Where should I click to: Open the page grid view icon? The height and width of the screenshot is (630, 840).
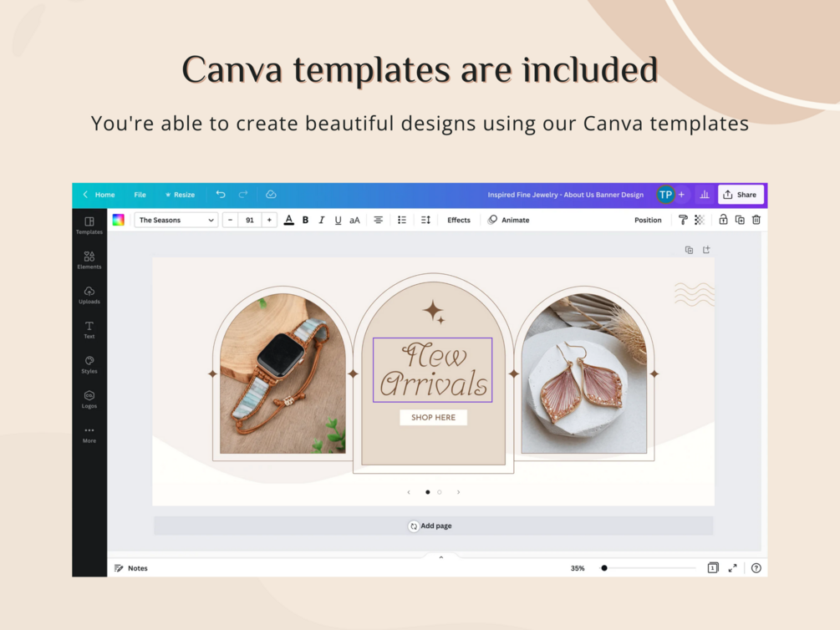(x=713, y=568)
